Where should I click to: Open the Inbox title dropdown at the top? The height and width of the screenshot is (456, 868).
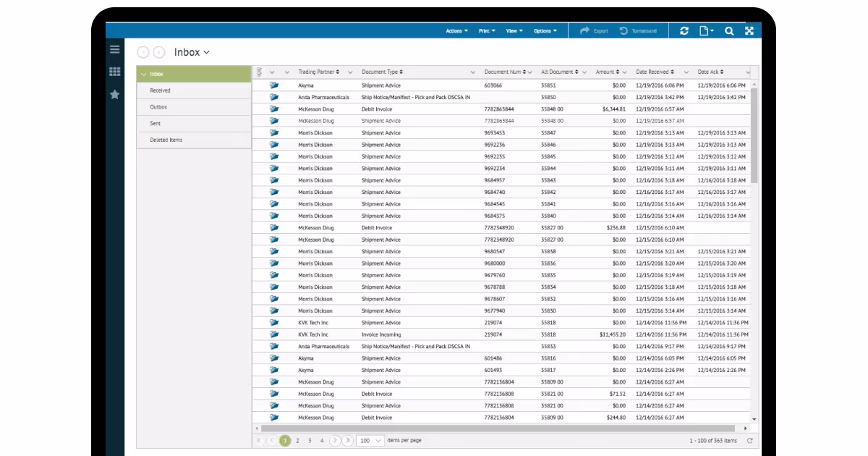pos(207,52)
